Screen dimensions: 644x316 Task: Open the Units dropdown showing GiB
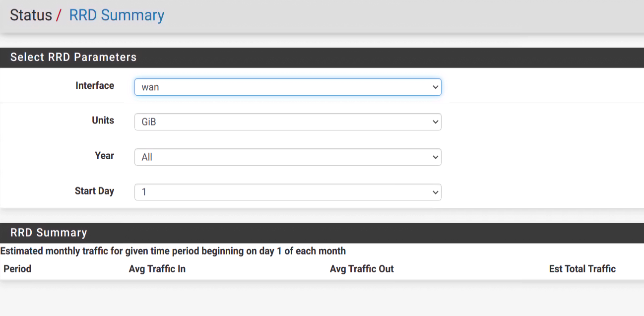pos(288,122)
